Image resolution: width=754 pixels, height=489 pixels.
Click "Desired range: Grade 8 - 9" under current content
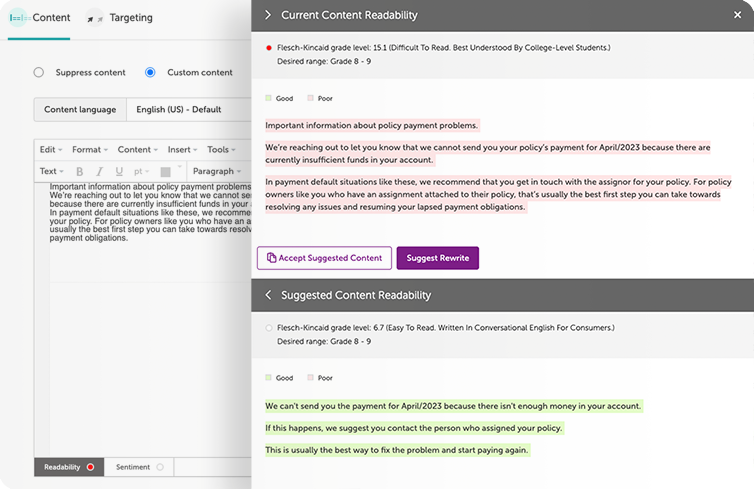coord(324,61)
